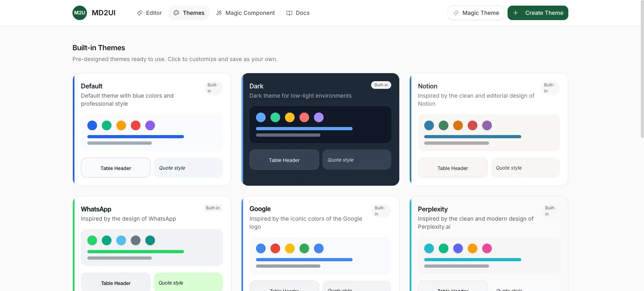Viewport: 644px width, 291px height.
Task: Click the Themes palette icon
Action: click(176, 13)
